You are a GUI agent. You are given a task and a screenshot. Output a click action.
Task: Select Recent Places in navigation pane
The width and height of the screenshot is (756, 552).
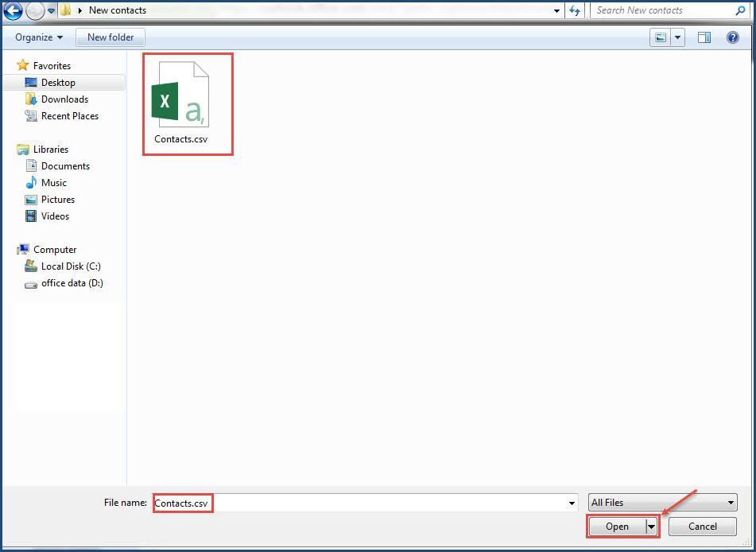[x=69, y=116]
